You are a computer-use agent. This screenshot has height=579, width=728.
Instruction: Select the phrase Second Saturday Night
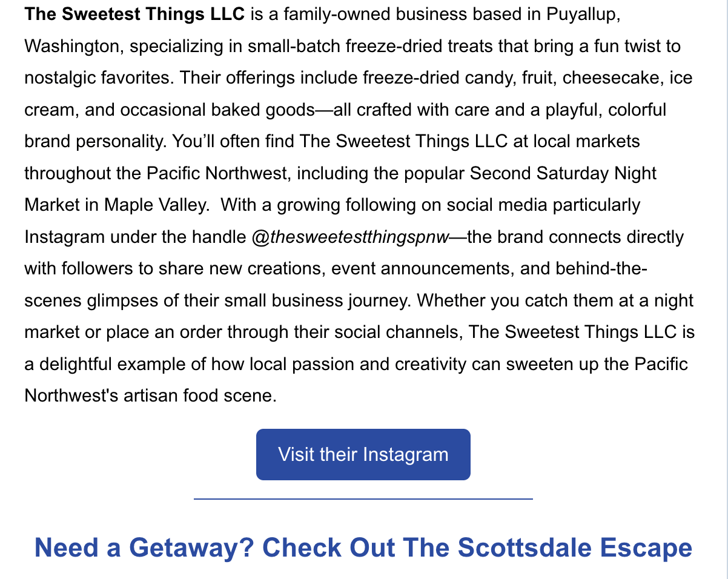pyautogui.click(x=563, y=173)
